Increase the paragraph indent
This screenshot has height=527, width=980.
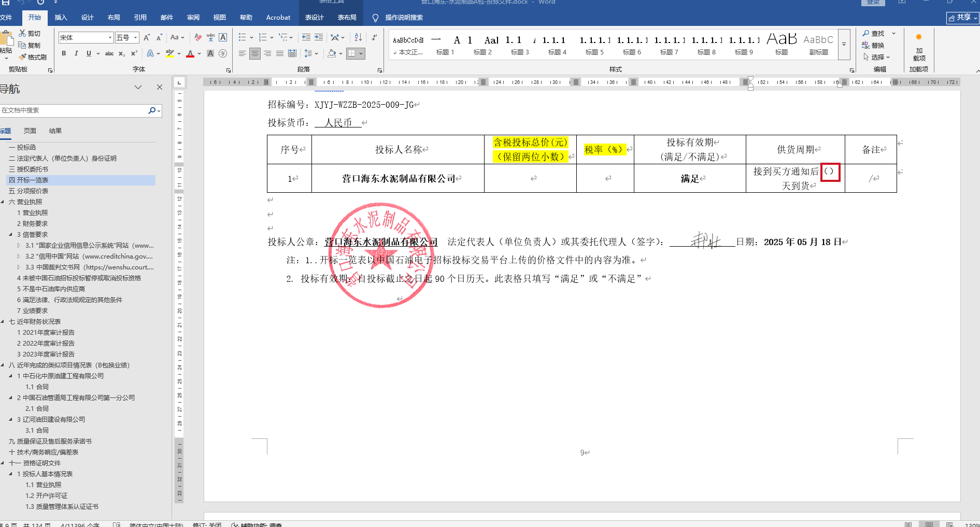319,37
